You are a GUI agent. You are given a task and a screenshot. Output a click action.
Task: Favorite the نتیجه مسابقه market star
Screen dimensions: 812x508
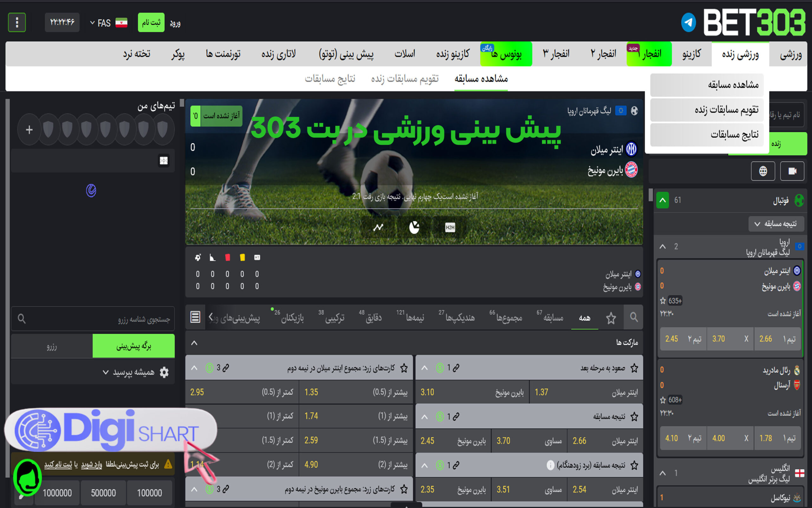[x=634, y=417]
